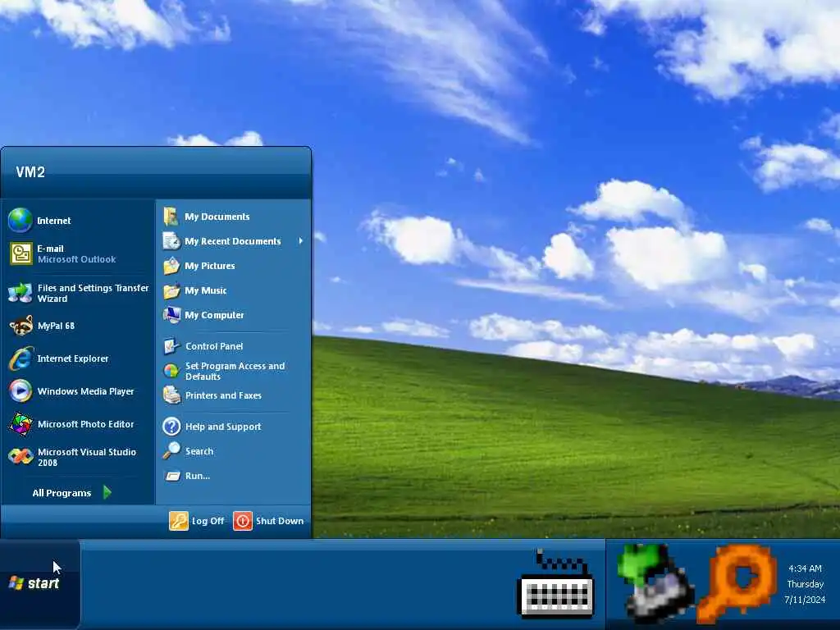Launch the Microsoft Visual Studio 2008 icon

click(21, 456)
